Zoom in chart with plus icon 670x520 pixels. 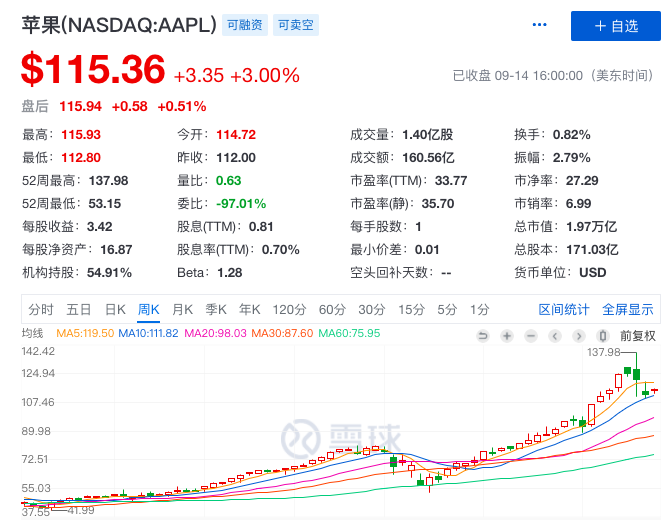pyautogui.click(x=507, y=336)
